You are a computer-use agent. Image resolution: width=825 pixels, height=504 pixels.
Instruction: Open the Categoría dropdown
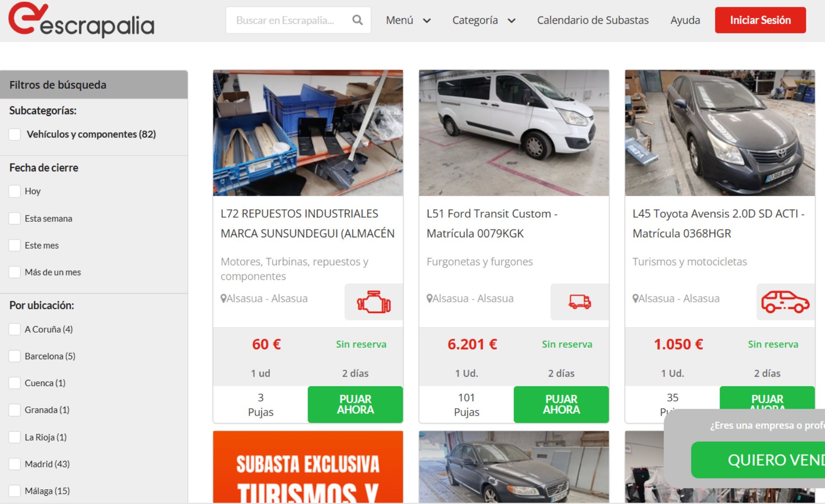pos(484,20)
